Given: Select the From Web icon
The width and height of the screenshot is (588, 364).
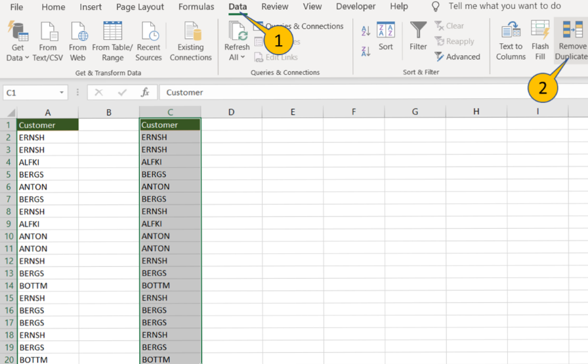Looking at the screenshot, I should (78, 41).
